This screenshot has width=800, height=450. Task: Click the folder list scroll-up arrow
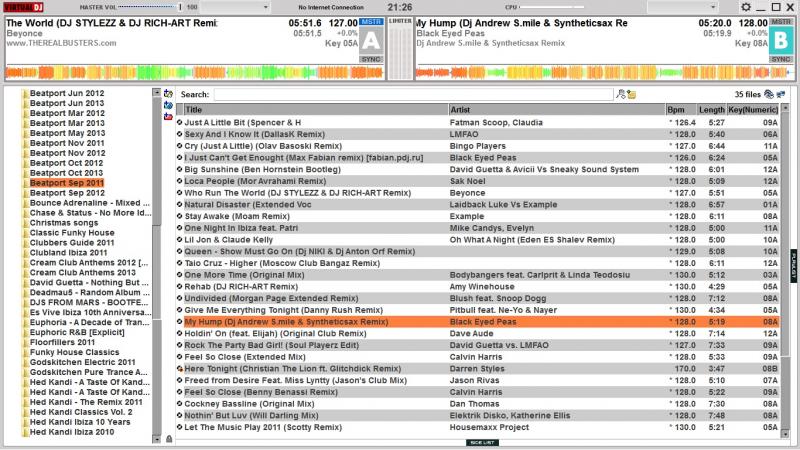pyautogui.click(x=157, y=92)
